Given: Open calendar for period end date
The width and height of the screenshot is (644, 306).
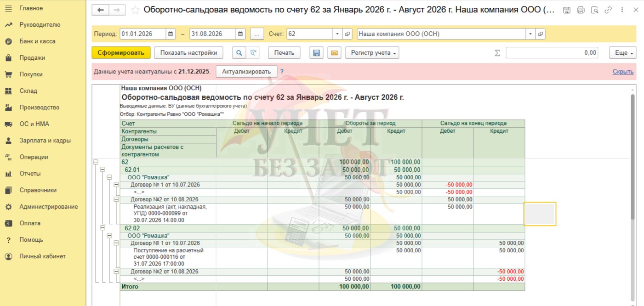Looking at the screenshot, I should pyautogui.click(x=240, y=34).
